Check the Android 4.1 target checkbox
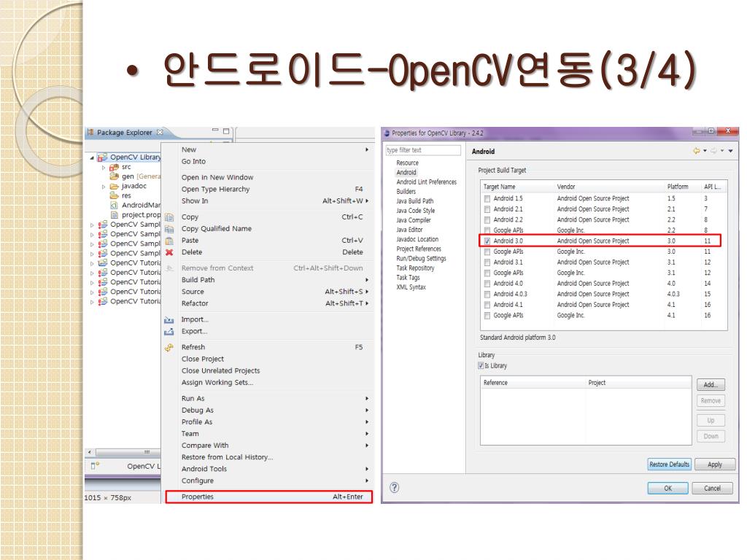 tap(487, 305)
